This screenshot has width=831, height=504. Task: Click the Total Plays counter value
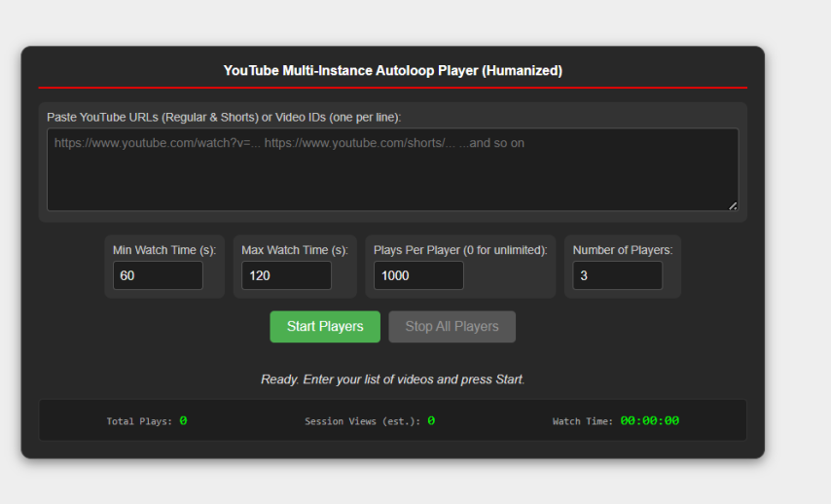pos(183,420)
